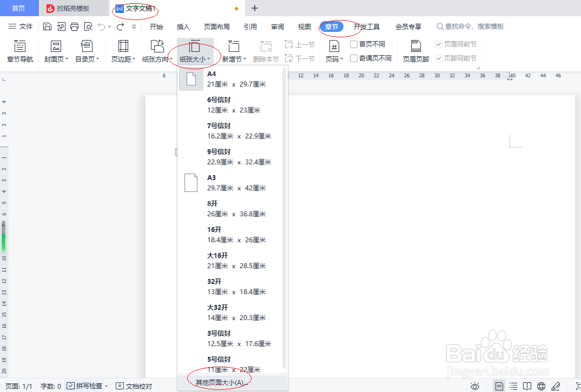Click the eye protection mode icon

point(474,386)
